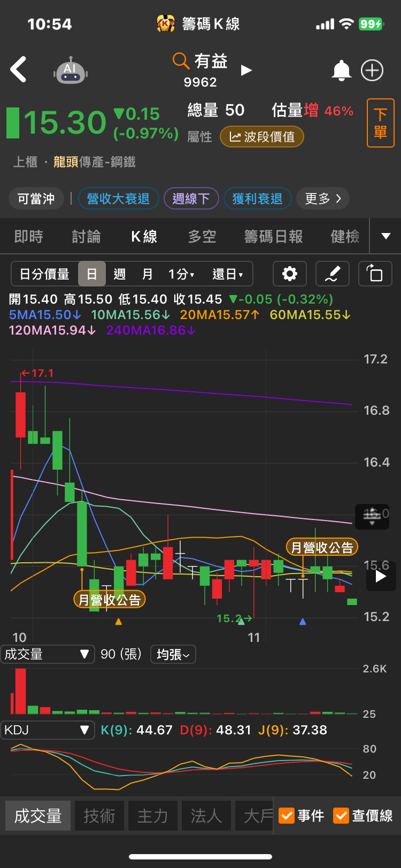Select the 日 daily period
Viewport: 401px width, 868px height.
pyautogui.click(x=92, y=274)
